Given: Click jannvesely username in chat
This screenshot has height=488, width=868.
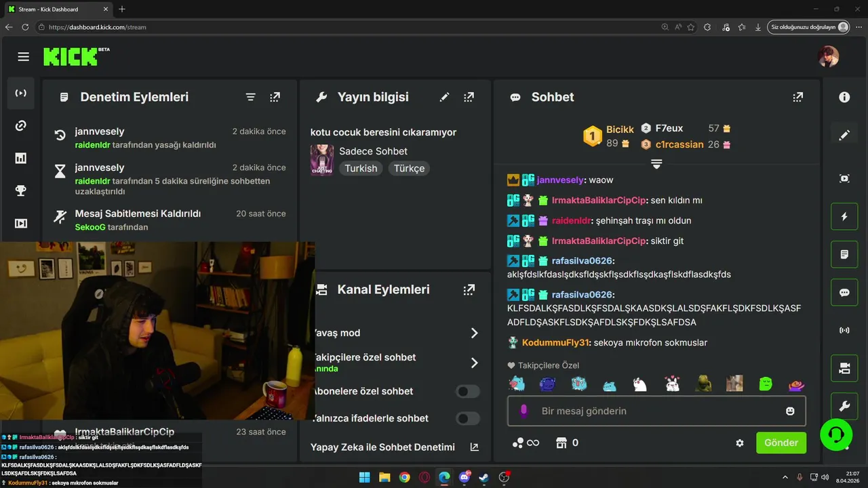Looking at the screenshot, I should (560, 180).
